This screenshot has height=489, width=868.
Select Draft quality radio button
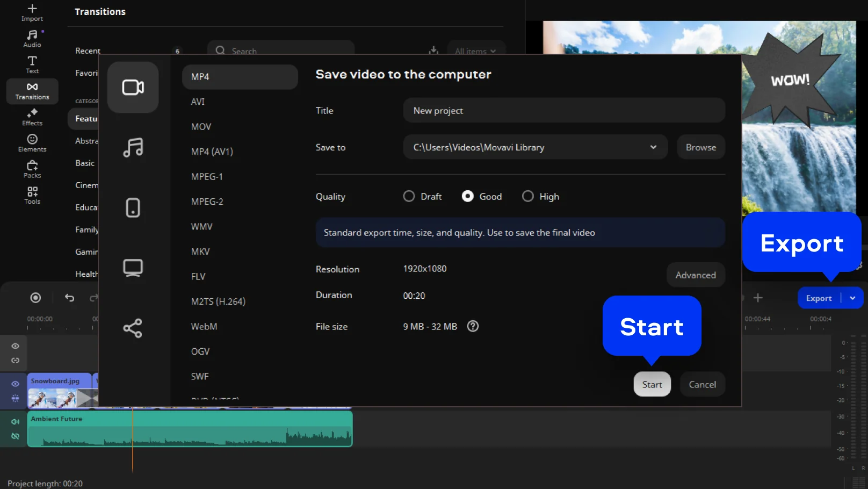pyautogui.click(x=409, y=196)
